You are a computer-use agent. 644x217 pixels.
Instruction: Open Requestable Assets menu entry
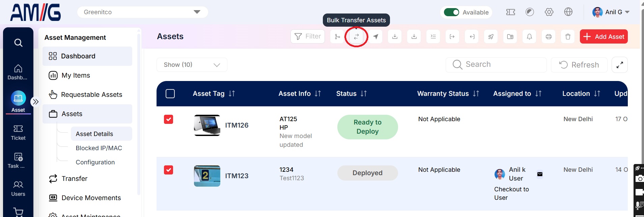(87, 94)
